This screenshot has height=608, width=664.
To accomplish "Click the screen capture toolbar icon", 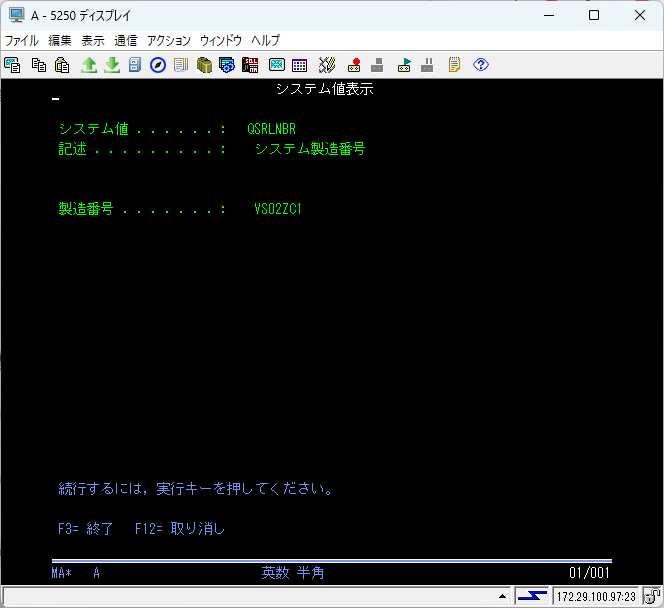I will coord(12,65).
